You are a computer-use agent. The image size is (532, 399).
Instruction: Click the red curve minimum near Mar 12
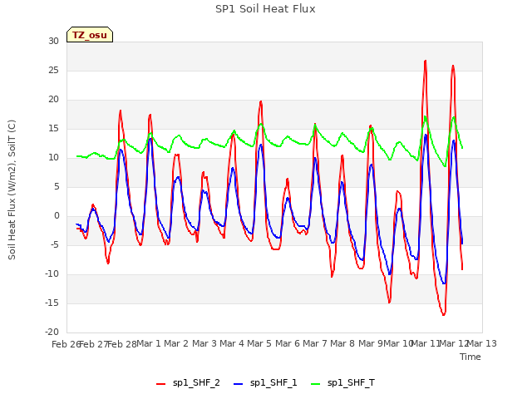(x=443, y=314)
